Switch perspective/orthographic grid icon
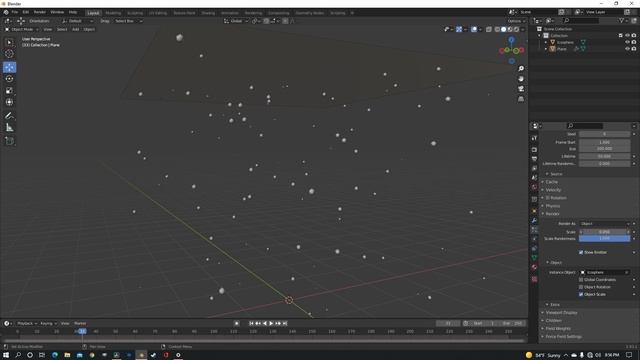This screenshot has width=640, height=360. pos(521,99)
